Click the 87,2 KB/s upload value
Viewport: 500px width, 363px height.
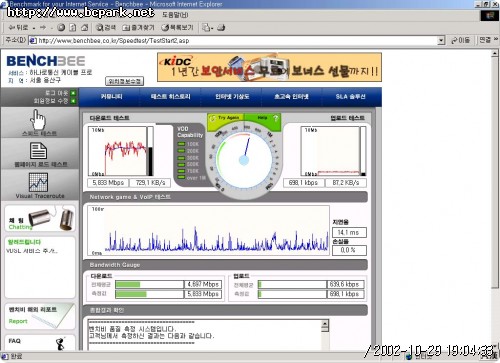pyautogui.click(x=346, y=183)
